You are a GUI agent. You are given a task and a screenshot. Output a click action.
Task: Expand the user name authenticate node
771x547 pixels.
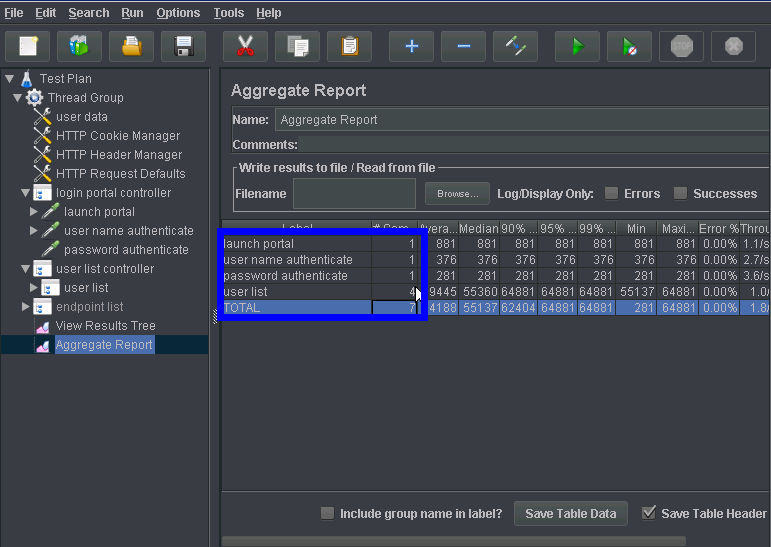[x=33, y=231]
